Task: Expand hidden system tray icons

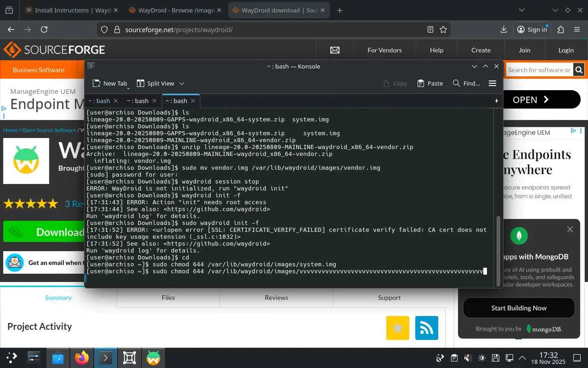Action: (522, 358)
